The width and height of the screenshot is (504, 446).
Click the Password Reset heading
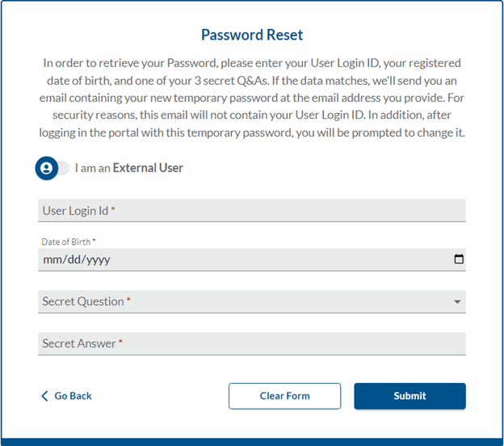pyautogui.click(x=252, y=35)
